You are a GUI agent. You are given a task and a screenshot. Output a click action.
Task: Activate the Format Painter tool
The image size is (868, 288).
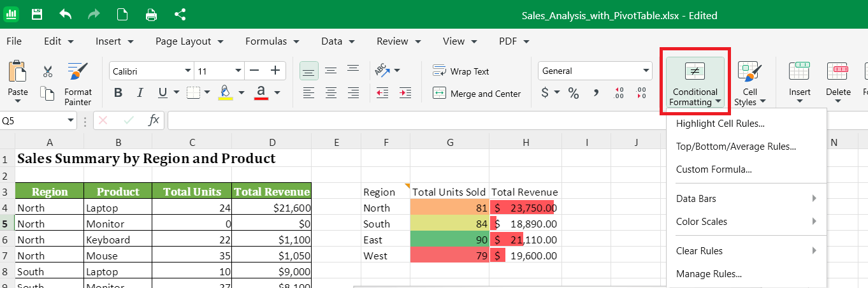click(78, 83)
